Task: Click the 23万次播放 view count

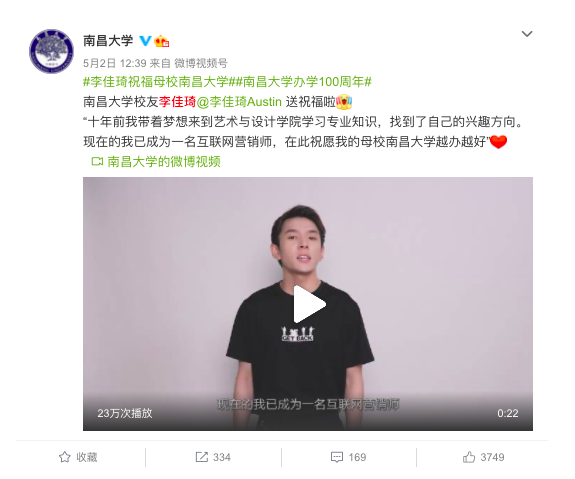Action: click(125, 413)
